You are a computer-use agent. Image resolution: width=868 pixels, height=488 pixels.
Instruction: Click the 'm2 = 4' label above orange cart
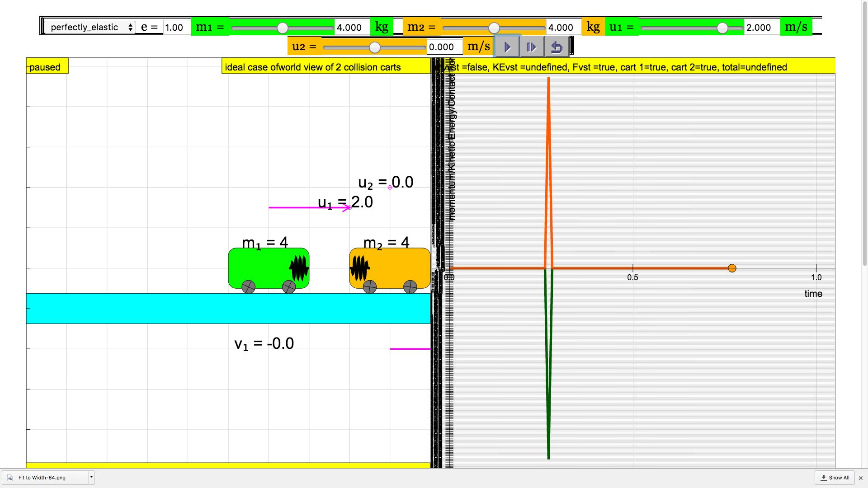click(386, 243)
